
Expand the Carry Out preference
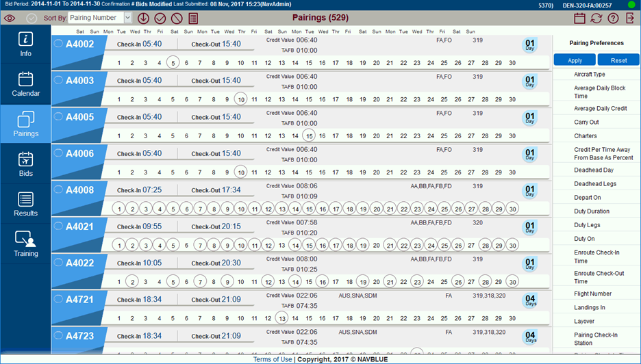click(x=586, y=122)
